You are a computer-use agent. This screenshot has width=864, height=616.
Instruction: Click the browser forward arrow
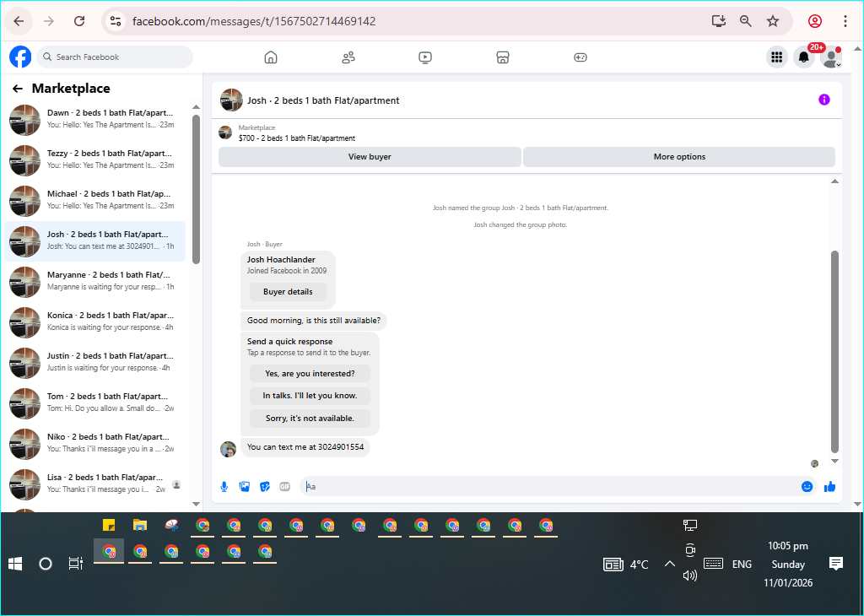[x=49, y=21]
